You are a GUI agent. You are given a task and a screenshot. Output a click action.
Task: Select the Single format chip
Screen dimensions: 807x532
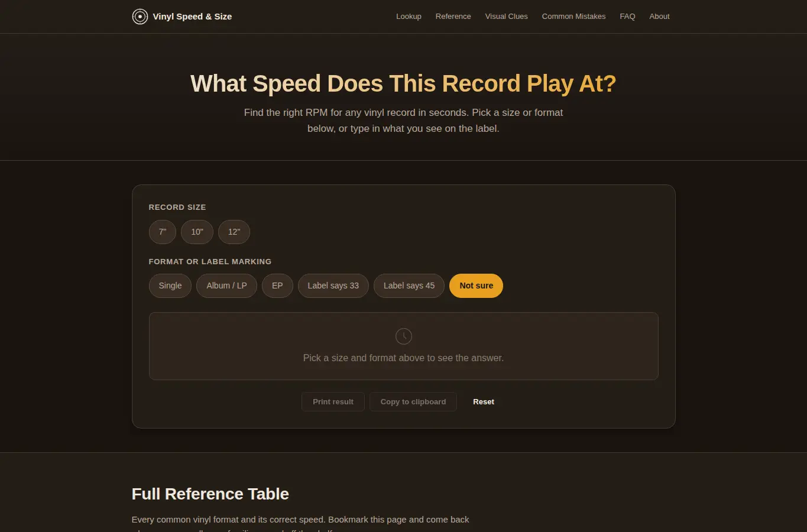tap(170, 286)
